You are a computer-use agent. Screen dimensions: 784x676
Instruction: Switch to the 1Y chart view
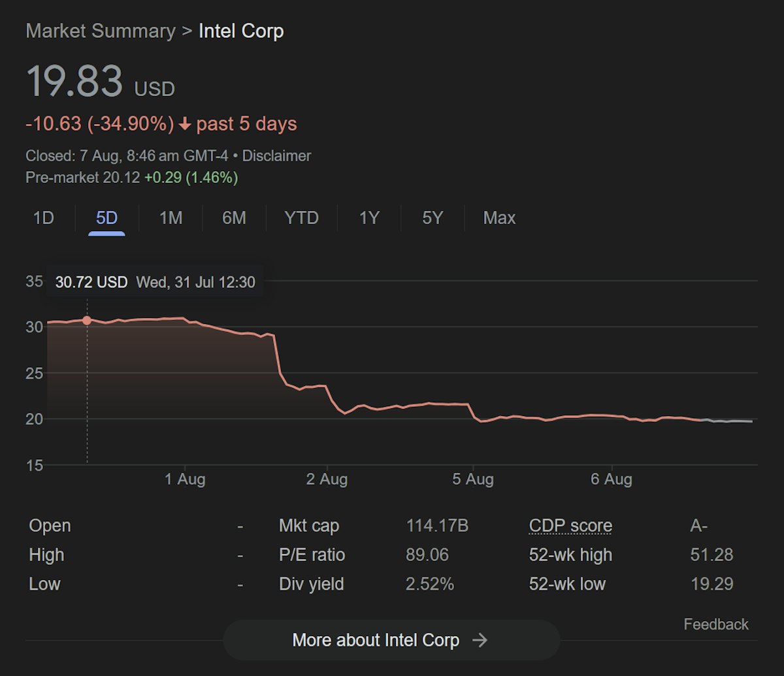tap(369, 218)
